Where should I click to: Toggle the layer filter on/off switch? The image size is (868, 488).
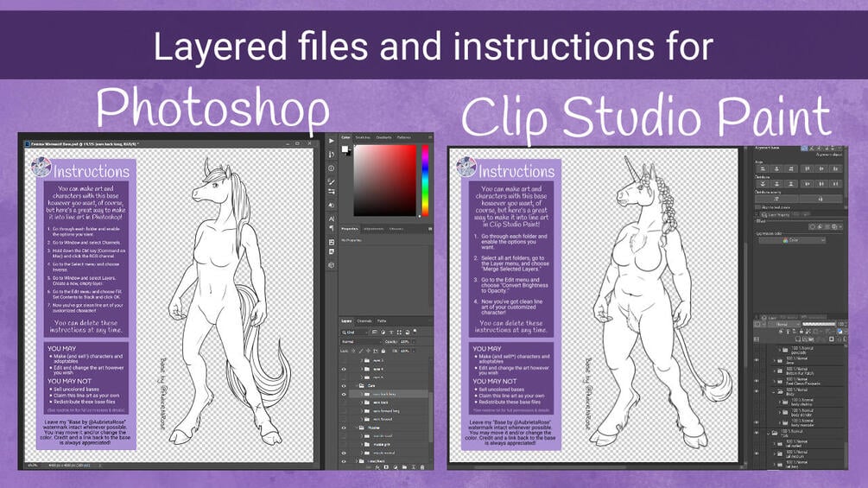click(x=415, y=331)
